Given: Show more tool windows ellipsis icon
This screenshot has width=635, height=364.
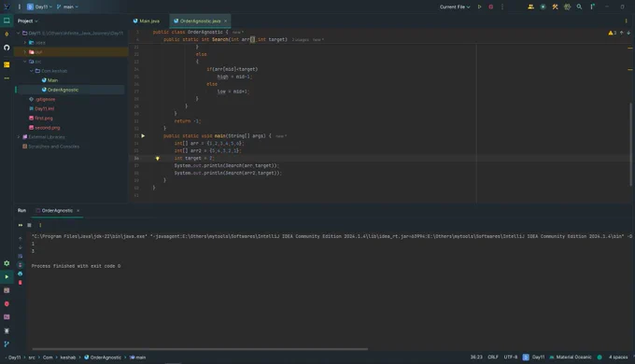Looking at the screenshot, I should (x=7, y=78).
